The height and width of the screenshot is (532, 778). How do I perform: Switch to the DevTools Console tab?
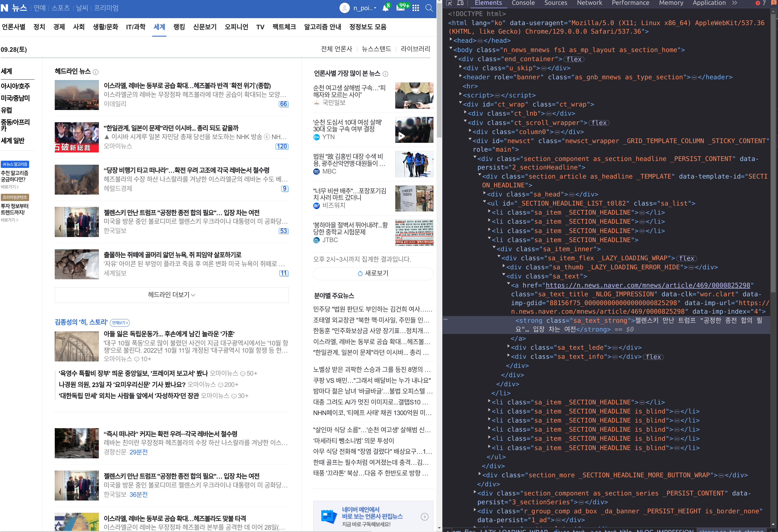(x=523, y=3)
